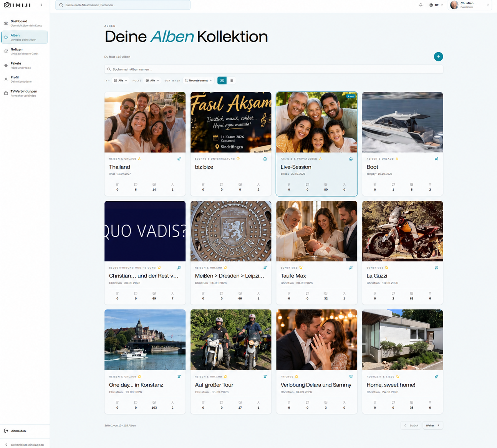Open Dashboard in the sidebar

(x=25, y=23)
